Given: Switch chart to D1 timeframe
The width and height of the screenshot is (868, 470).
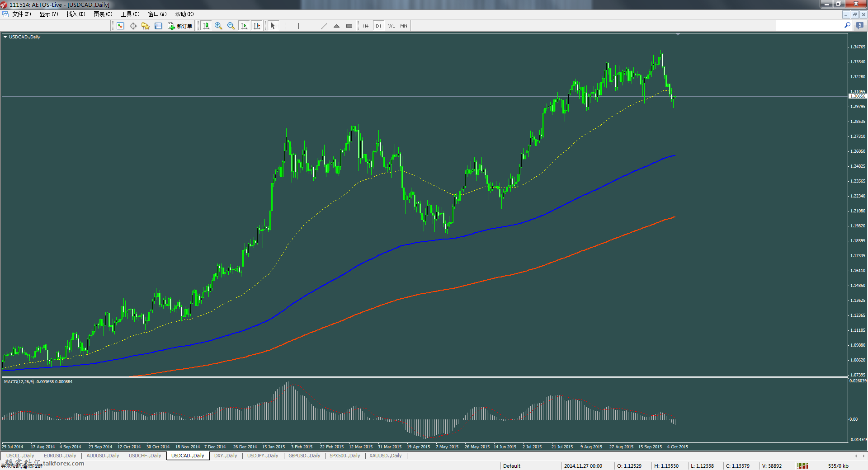Looking at the screenshot, I should click(x=379, y=26).
